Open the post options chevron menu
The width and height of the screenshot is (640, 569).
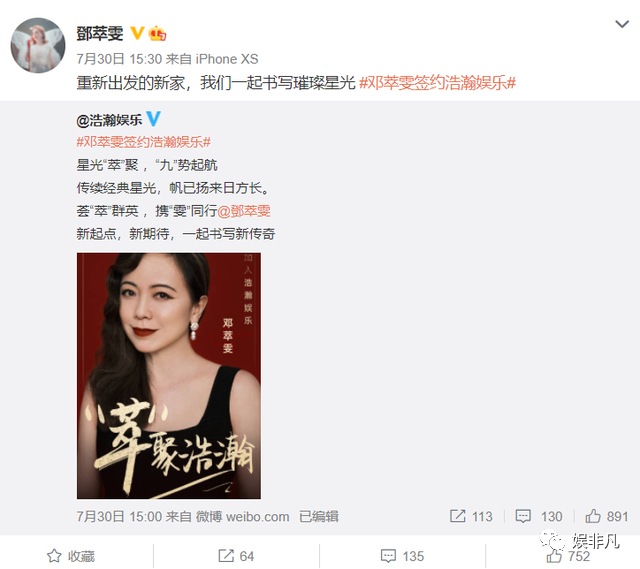point(622,24)
